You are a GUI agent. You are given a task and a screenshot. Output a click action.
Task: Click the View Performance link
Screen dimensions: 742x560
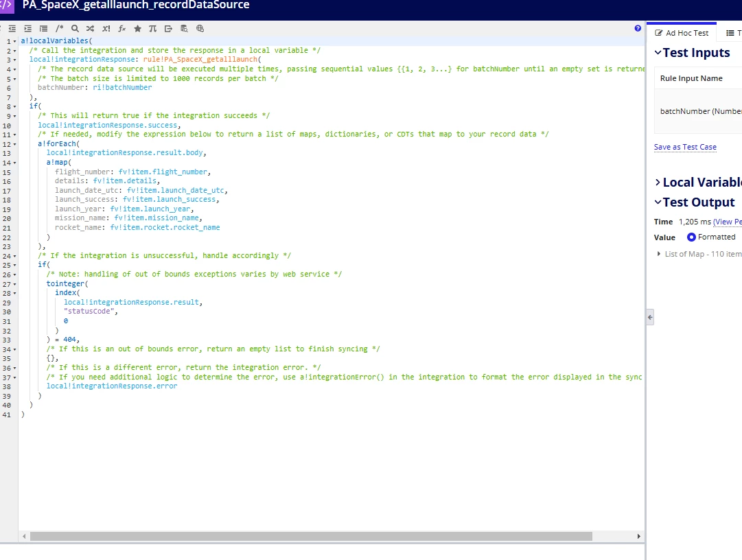click(x=728, y=222)
